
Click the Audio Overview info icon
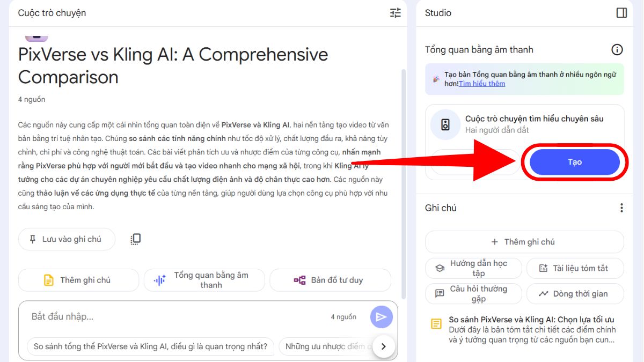[x=617, y=50]
